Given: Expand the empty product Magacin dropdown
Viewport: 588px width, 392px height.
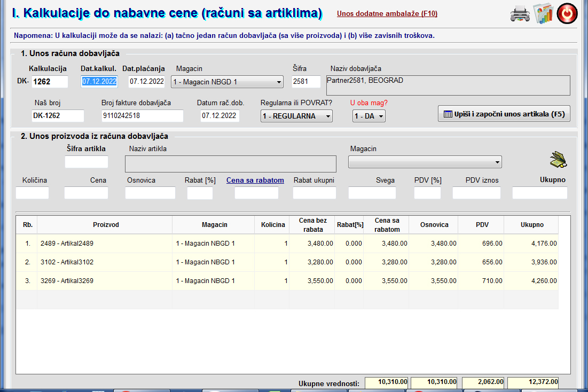Looking at the screenshot, I should 425,162.
